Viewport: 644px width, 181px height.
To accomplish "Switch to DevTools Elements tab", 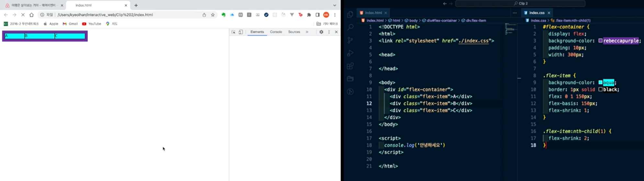I will coord(257,32).
